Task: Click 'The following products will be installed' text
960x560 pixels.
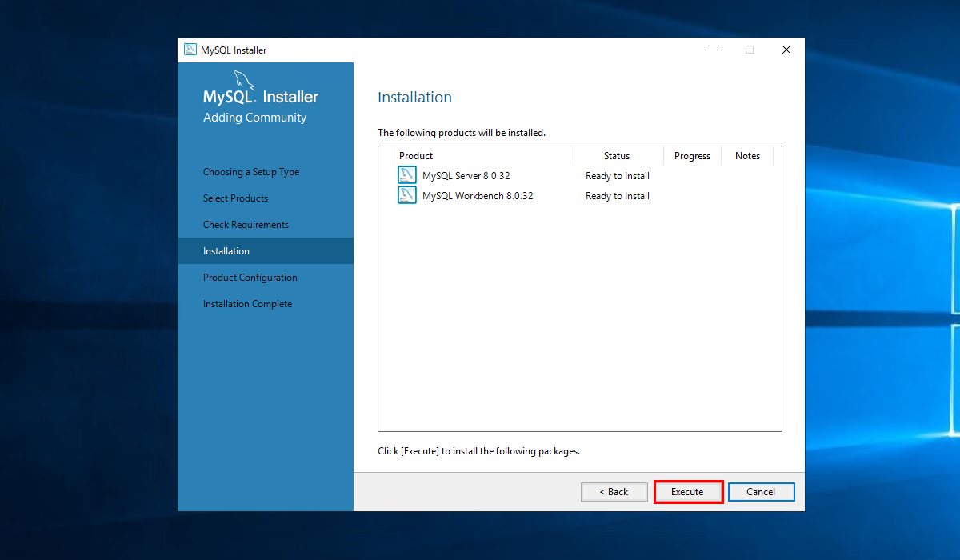Action: (462, 133)
